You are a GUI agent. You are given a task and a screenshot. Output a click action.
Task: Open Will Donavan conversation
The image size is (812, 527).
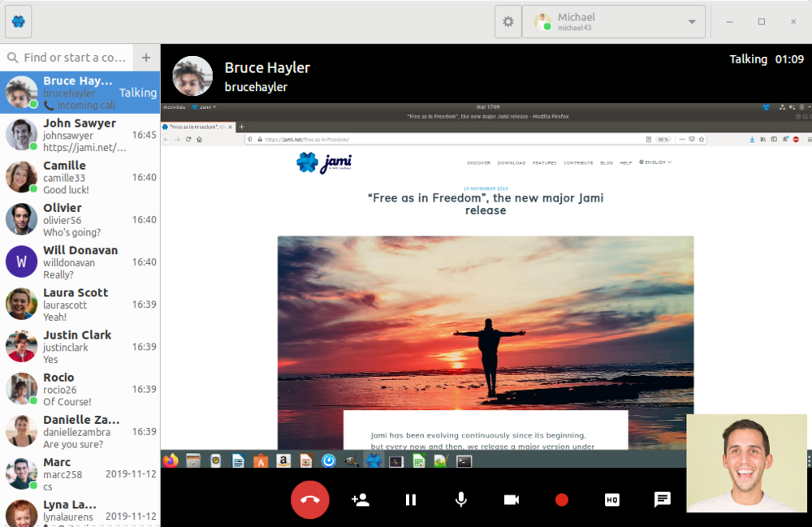click(x=80, y=262)
